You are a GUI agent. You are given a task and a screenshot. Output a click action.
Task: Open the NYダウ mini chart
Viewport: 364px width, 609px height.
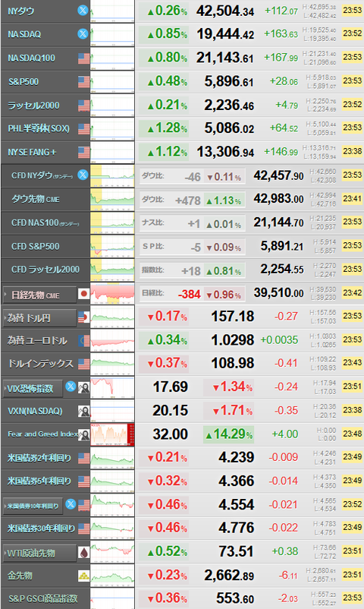[112, 11]
